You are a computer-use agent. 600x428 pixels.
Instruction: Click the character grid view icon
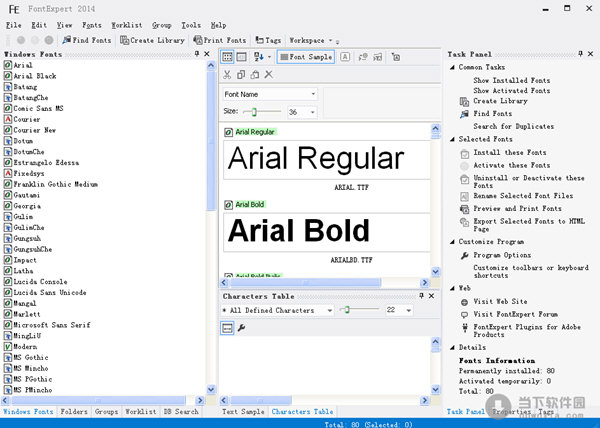tap(227, 328)
